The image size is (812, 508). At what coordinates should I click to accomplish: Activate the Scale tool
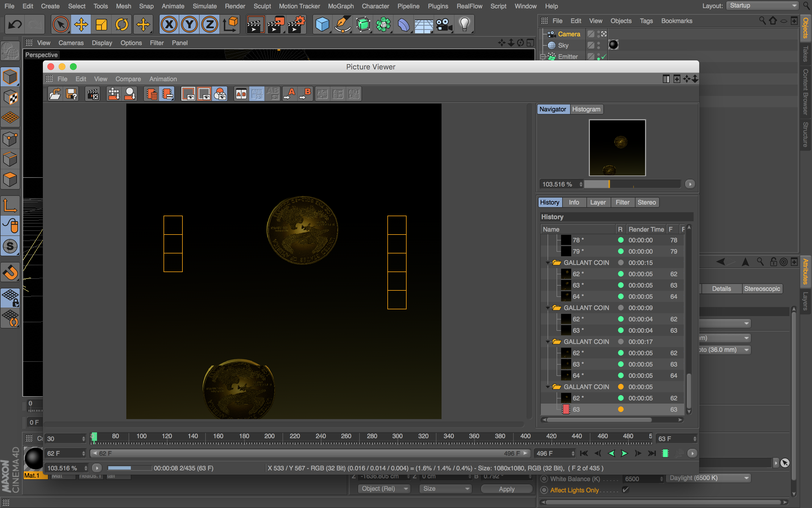pos(101,24)
